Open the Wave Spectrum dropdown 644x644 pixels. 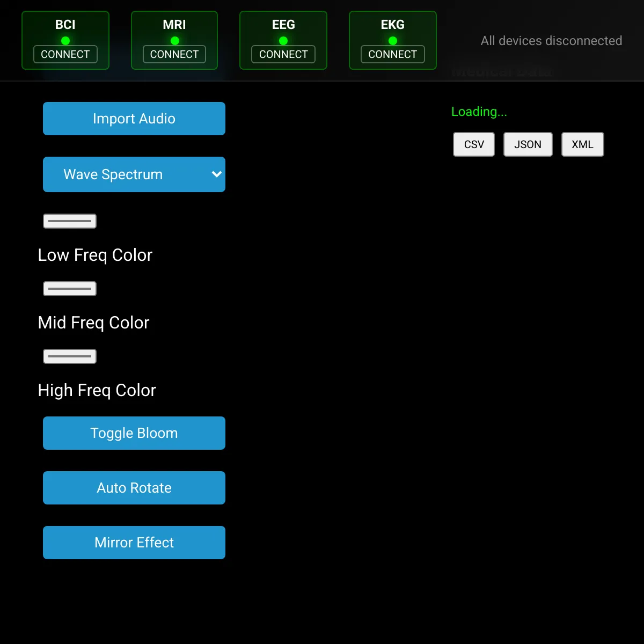[134, 174]
